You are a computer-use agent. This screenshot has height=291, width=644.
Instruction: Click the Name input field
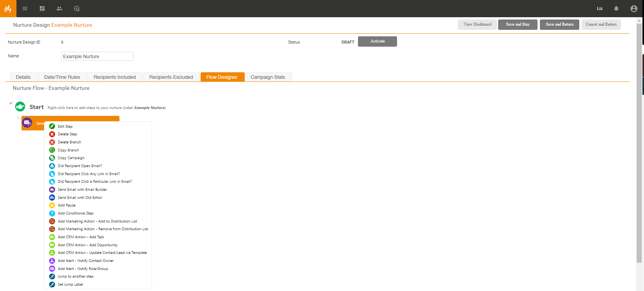coord(97,56)
